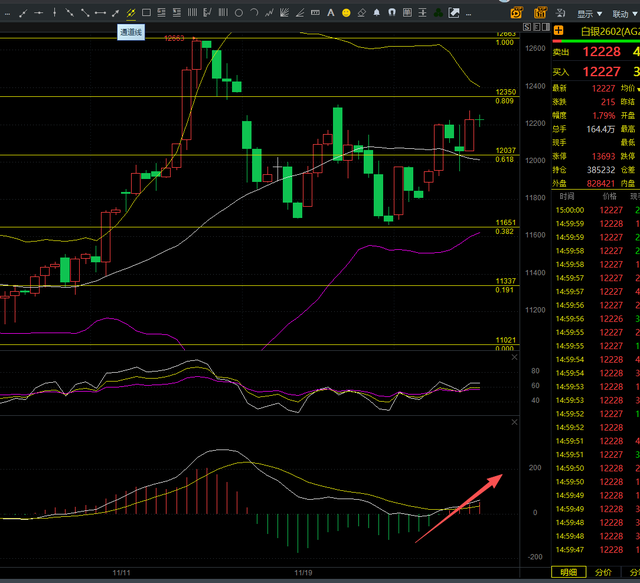Click the 11/19 date axis label
This screenshot has height=583, width=640.
(x=303, y=573)
